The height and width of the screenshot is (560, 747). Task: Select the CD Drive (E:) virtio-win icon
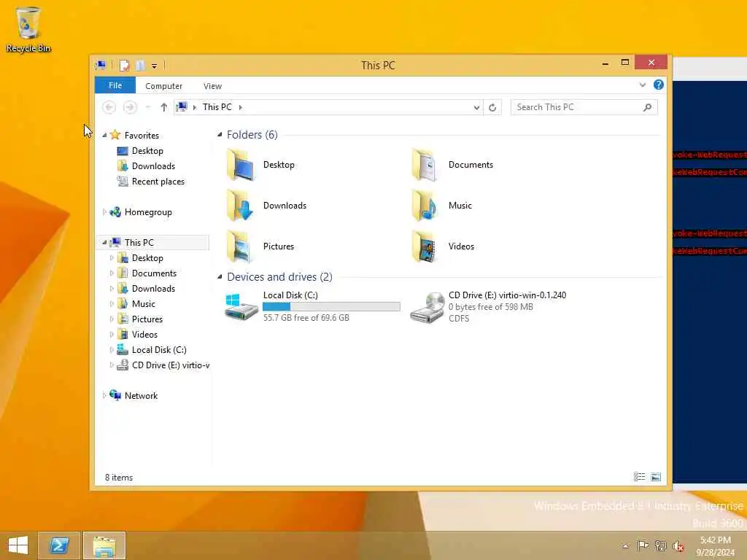pos(427,307)
